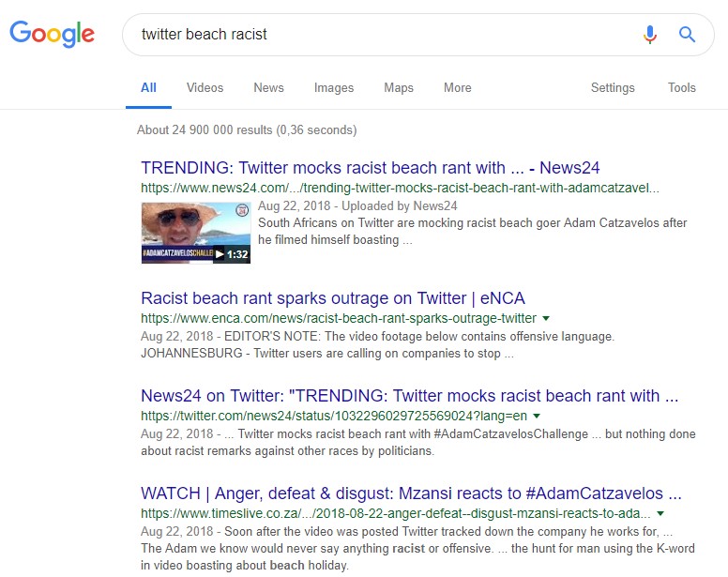Play the News24 video thumbnail

point(195,233)
